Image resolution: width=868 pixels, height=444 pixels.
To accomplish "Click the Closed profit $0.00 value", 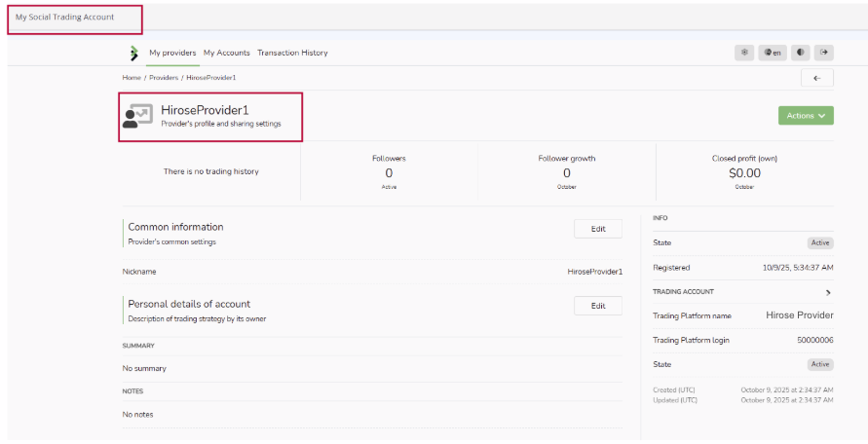I will click(x=744, y=173).
